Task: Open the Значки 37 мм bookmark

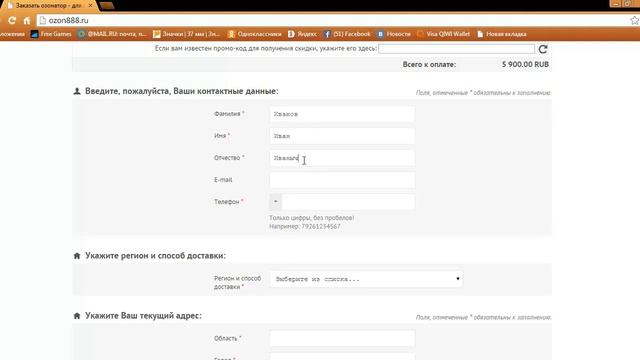Action: coord(187,34)
